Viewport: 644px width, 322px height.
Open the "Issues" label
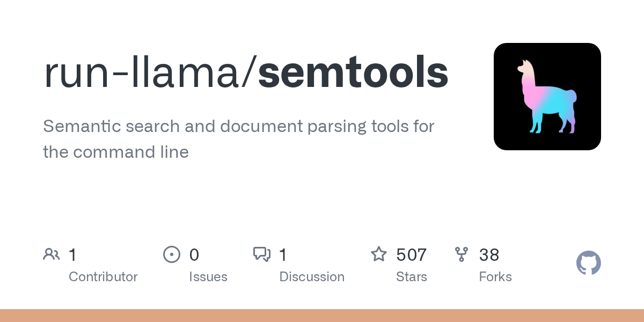click(208, 277)
